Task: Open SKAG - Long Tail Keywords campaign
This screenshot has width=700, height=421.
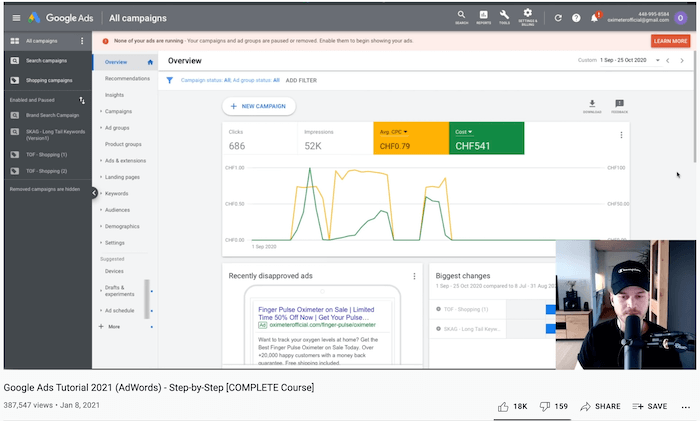Action: click(55, 135)
